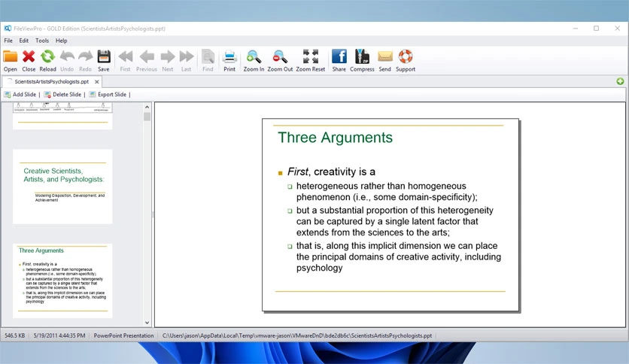Open the Edit menu

pos(23,41)
